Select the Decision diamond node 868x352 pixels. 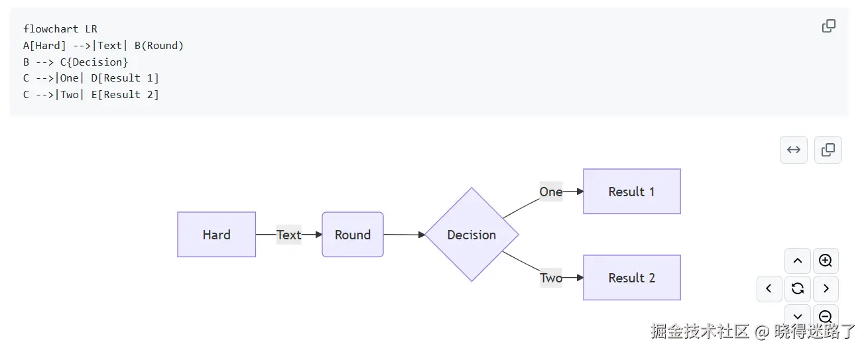[471, 235]
